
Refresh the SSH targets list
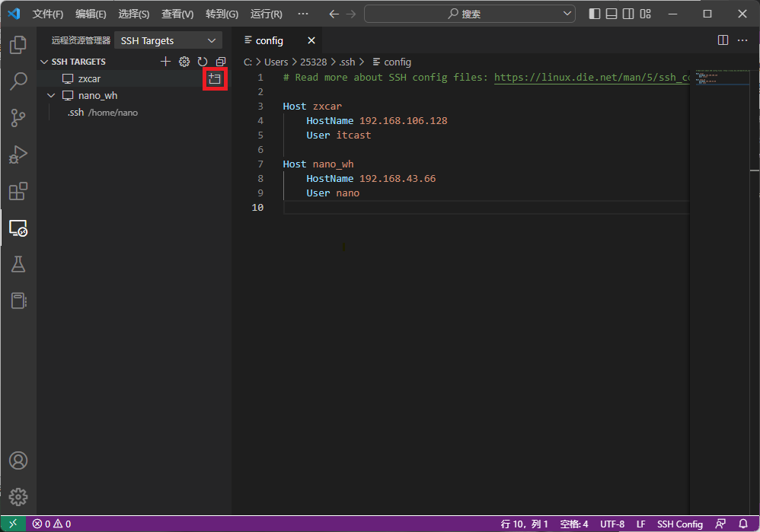coord(203,62)
